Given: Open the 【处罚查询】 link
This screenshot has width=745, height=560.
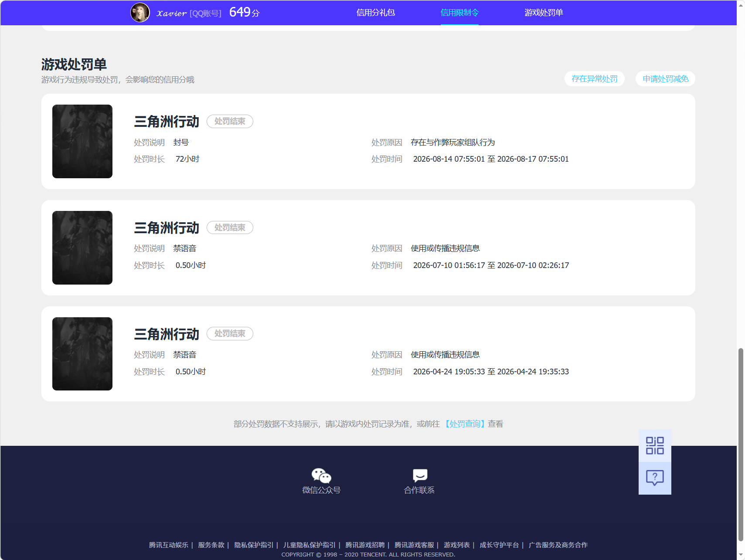Looking at the screenshot, I should 465,424.
